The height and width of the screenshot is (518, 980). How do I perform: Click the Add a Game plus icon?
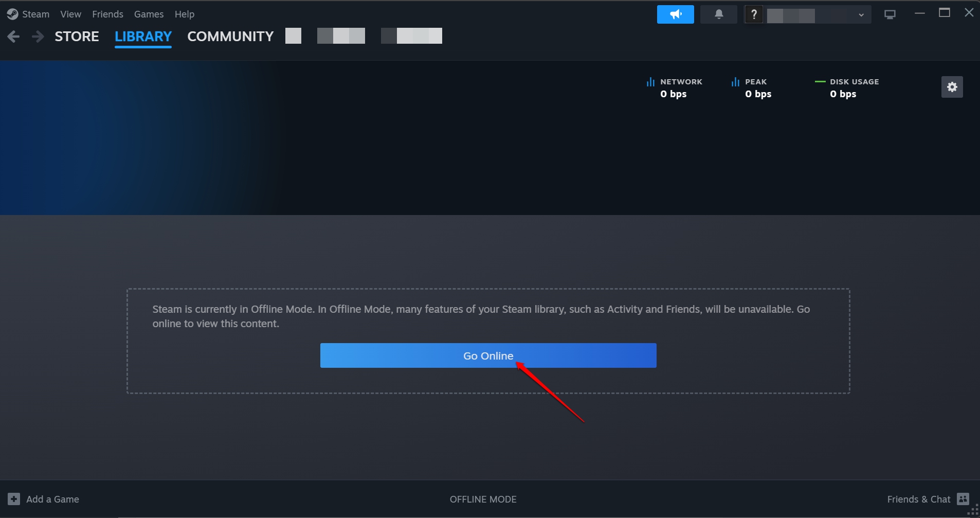(x=13, y=498)
